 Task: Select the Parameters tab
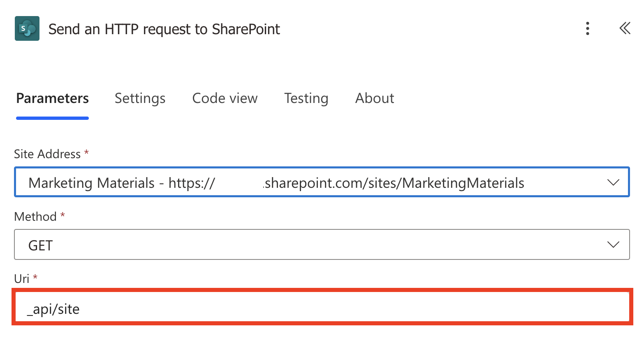[52, 98]
